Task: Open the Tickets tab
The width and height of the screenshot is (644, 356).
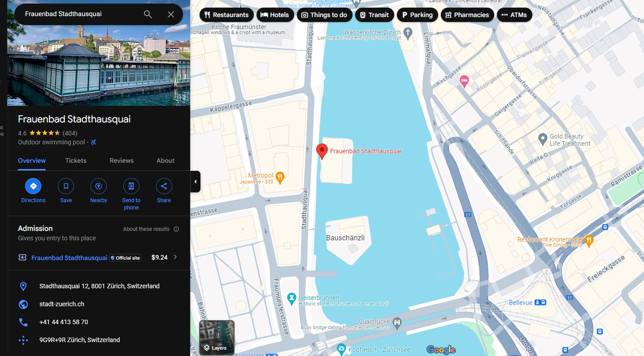Action: 76,161
